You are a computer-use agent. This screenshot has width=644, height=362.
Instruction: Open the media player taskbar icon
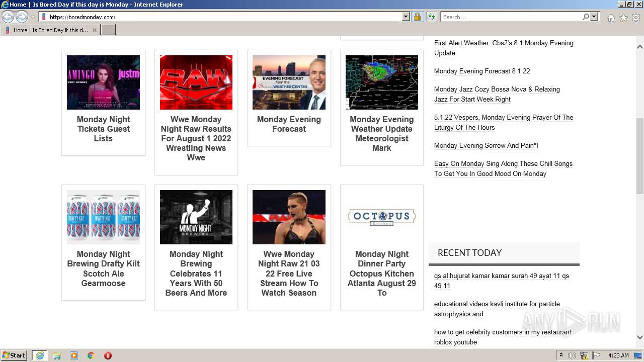74,355
